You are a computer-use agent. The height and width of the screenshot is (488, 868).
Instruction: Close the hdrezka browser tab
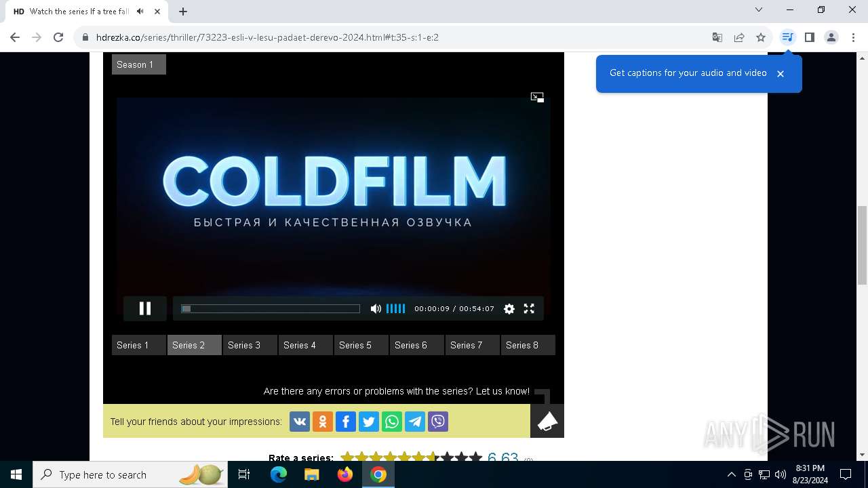(x=157, y=11)
